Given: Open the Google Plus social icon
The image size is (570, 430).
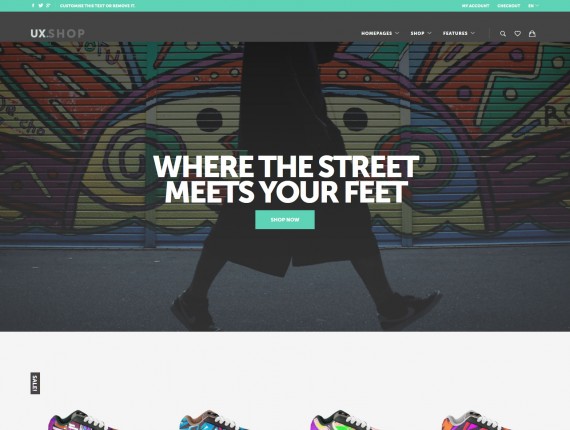Looking at the screenshot, I should coord(48,5).
